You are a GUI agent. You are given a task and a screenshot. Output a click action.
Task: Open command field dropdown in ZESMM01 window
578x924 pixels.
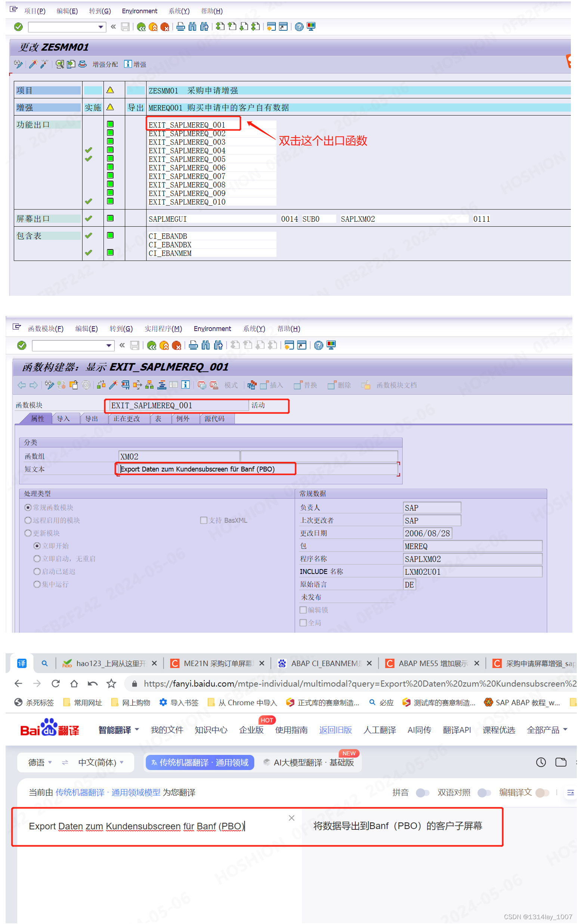101,27
